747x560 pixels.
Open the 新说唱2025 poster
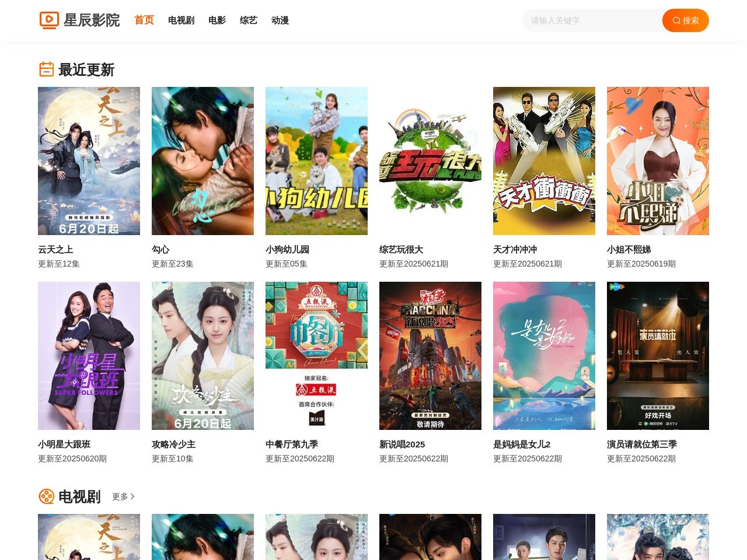(x=430, y=356)
